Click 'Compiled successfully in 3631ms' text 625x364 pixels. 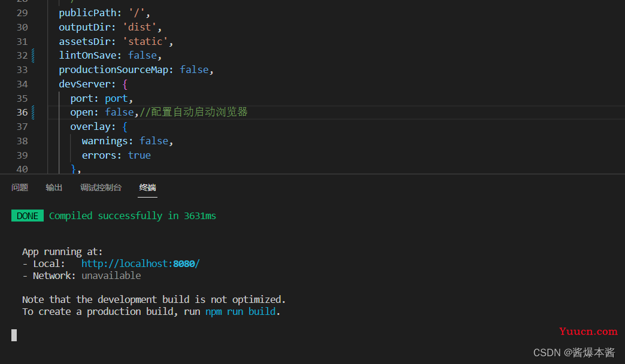[132, 216]
